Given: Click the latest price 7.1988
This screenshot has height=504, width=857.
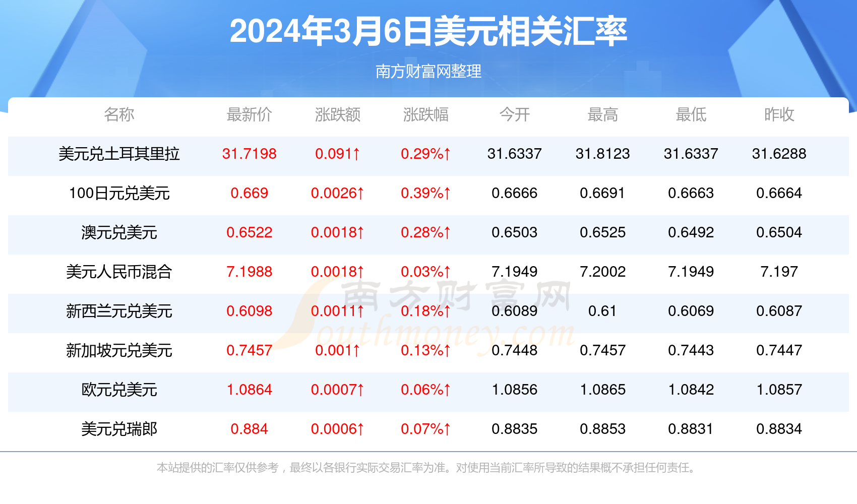Looking at the screenshot, I should click(x=249, y=272).
